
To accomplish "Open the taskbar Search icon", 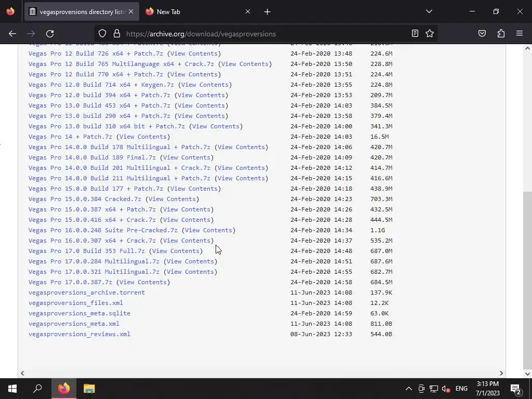I will click(x=37, y=389).
